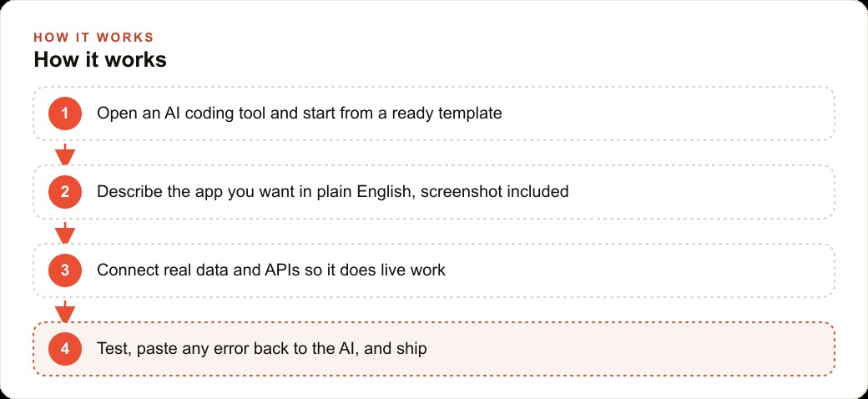Choose the 'Connect real data and APIs' step text
This screenshot has width=868, height=399.
click(x=271, y=270)
